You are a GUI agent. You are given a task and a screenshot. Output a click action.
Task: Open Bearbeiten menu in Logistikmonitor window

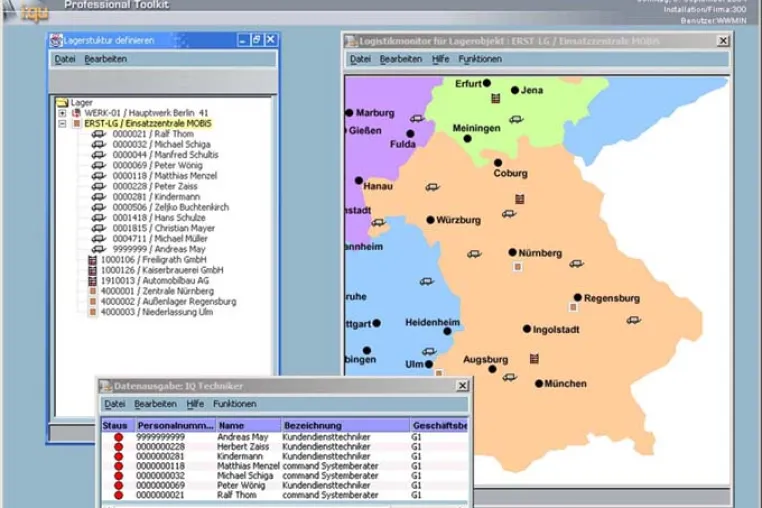(x=401, y=59)
